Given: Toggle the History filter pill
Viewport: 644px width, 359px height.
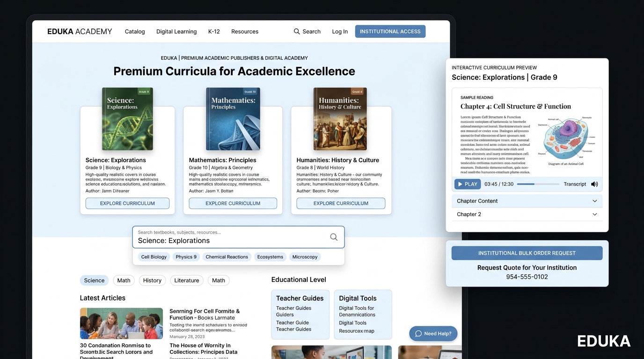Looking at the screenshot, I should [x=152, y=280].
